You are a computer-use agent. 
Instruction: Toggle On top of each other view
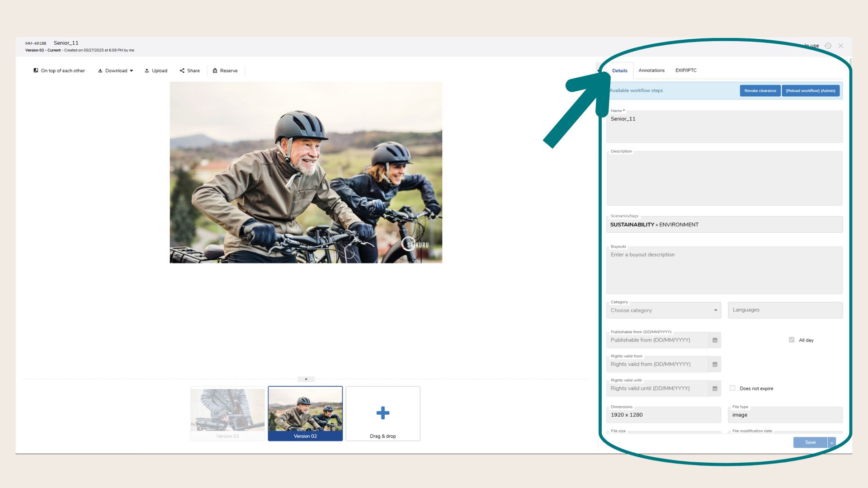[x=59, y=70]
